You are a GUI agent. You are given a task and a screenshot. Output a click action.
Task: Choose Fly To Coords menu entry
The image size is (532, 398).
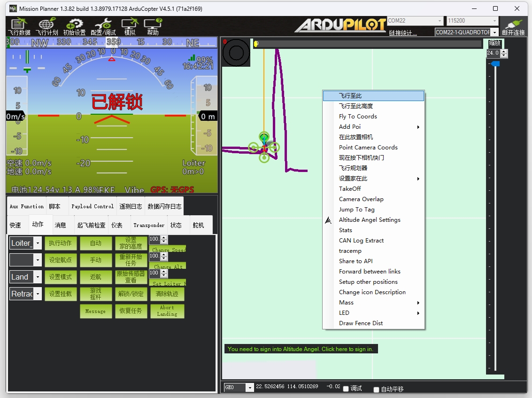(374, 117)
